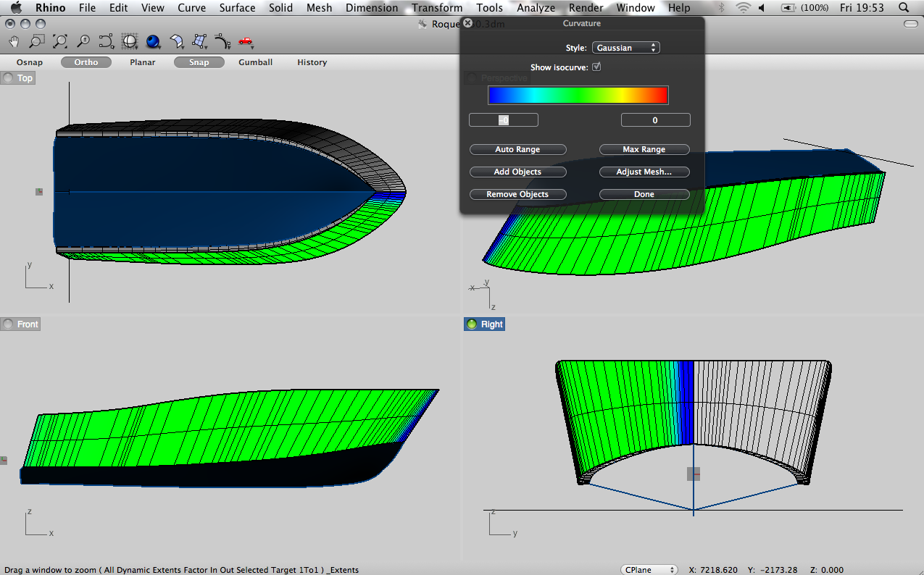The height and width of the screenshot is (575, 924).
Task: Open the Render menu
Action: click(586, 8)
